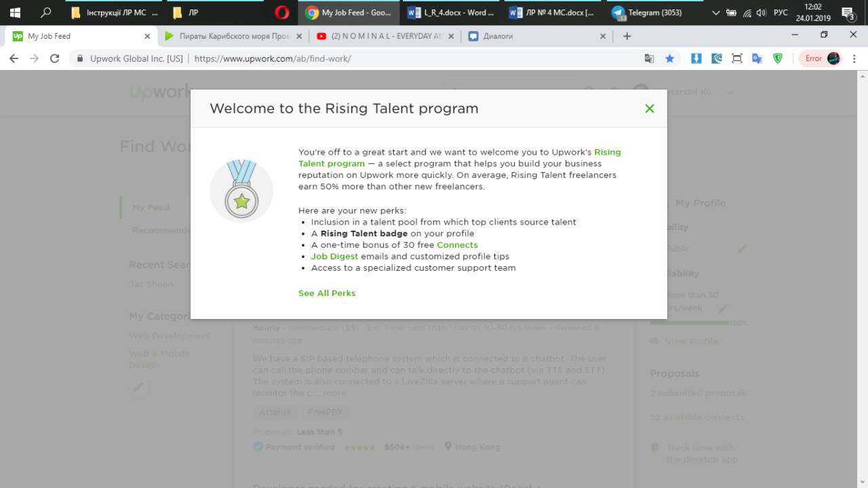Go back to previous page in Chrome
This screenshot has width=868, height=488.
click(x=14, y=59)
